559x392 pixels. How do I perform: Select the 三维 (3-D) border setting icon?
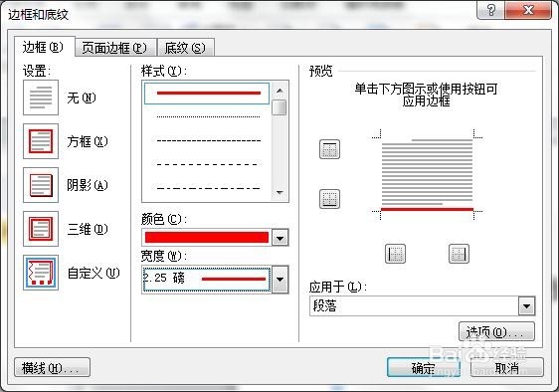point(41,229)
